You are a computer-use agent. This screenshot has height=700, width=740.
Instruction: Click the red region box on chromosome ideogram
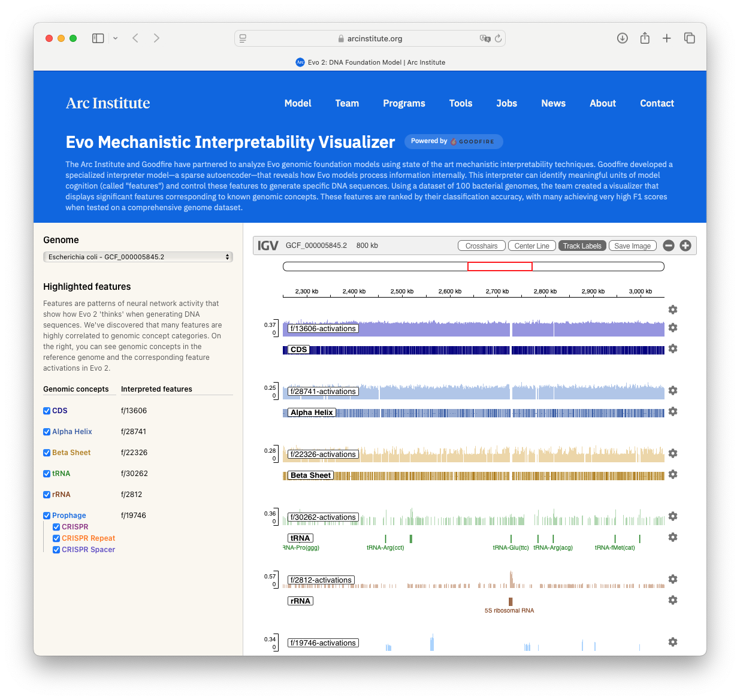[x=500, y=266]
